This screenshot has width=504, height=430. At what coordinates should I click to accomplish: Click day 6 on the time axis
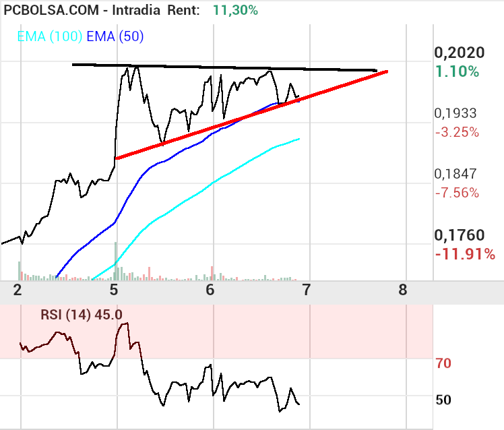(x=210, y=290)
